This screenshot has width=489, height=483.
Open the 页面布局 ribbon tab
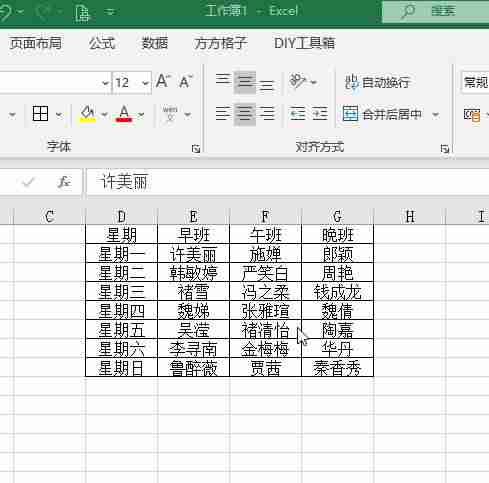[x=35, y=43]
